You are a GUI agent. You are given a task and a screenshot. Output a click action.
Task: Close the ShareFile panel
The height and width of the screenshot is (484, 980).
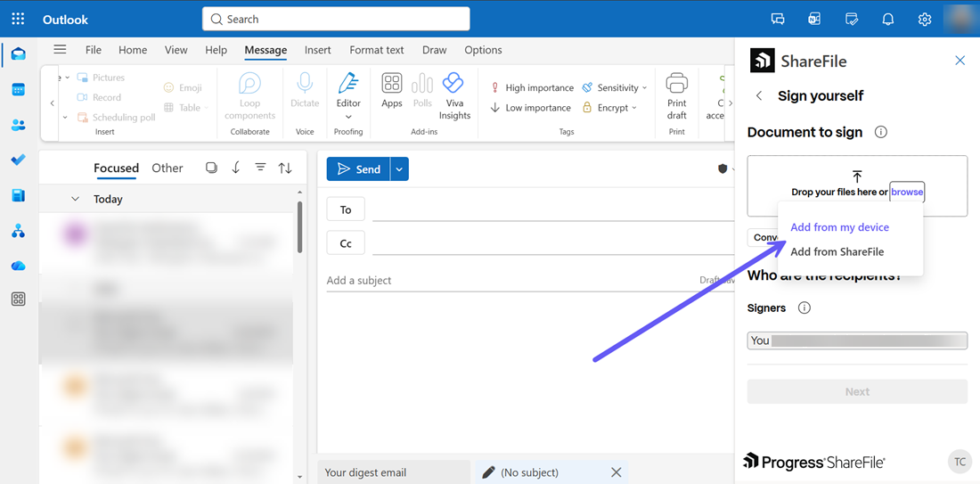[x=960, y=61]
